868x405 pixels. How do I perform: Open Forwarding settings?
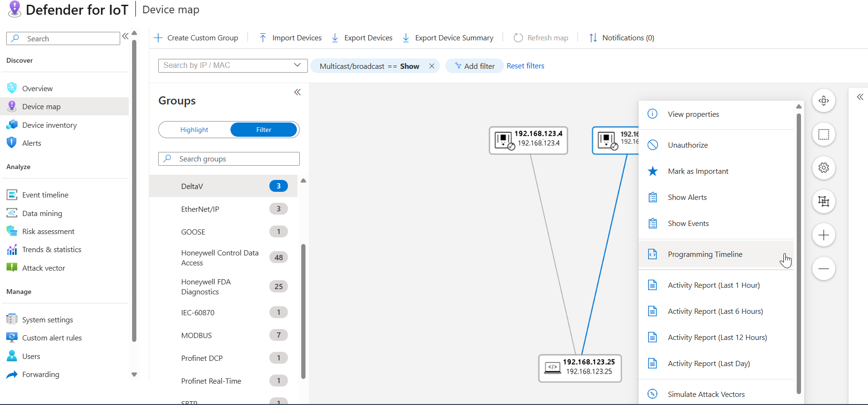(40, 374)
